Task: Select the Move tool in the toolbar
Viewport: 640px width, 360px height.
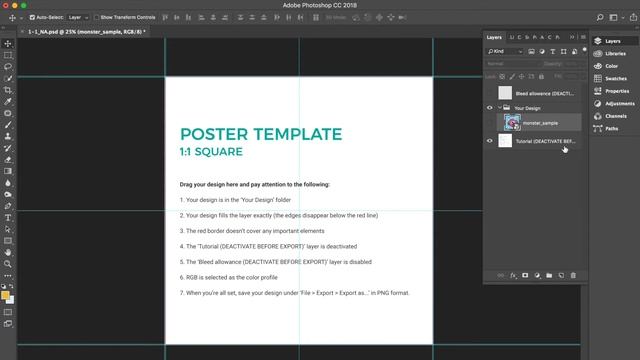Action: coord(8,44)
